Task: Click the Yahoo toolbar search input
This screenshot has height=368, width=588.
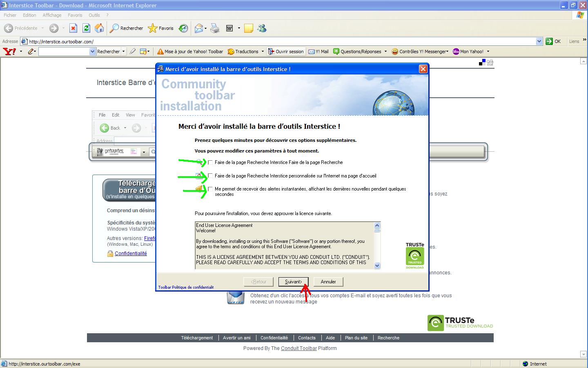Action: (64, 52)
